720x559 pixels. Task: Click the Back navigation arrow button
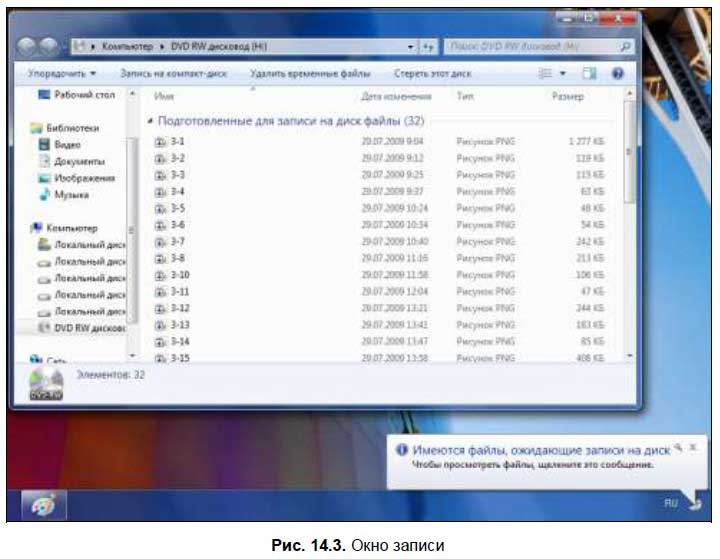(x=30, y=47)
